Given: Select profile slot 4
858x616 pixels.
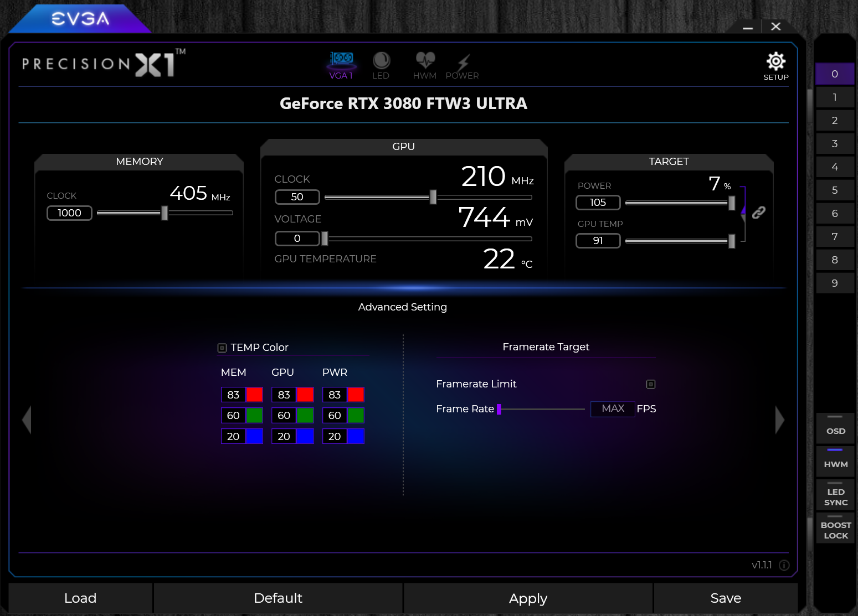Looking at the screenshot, I should coord(835,167).
